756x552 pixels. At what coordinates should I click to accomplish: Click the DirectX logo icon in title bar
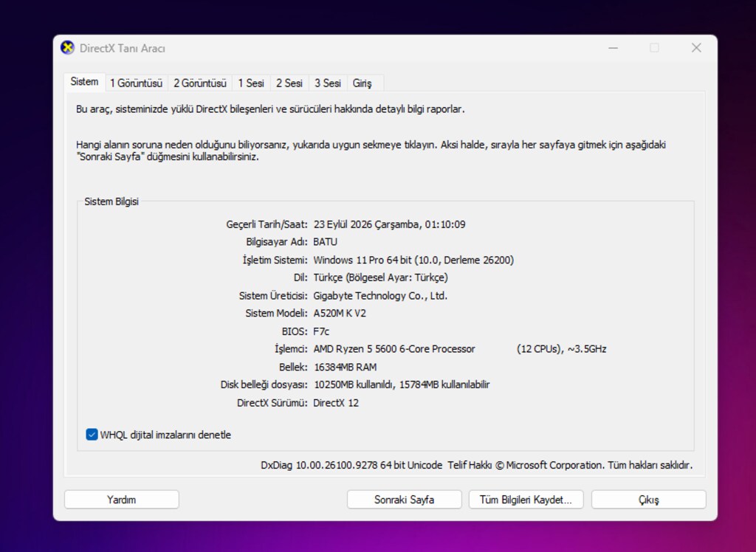67,48
